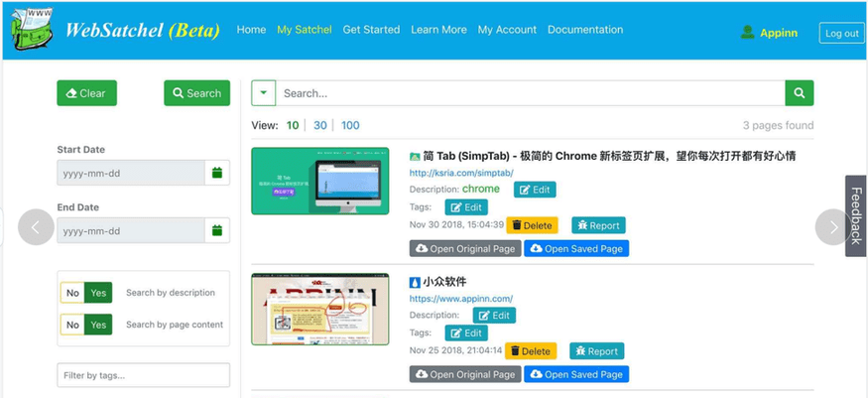
Task: Click the Filter by tags field
Action: (144, 375)
